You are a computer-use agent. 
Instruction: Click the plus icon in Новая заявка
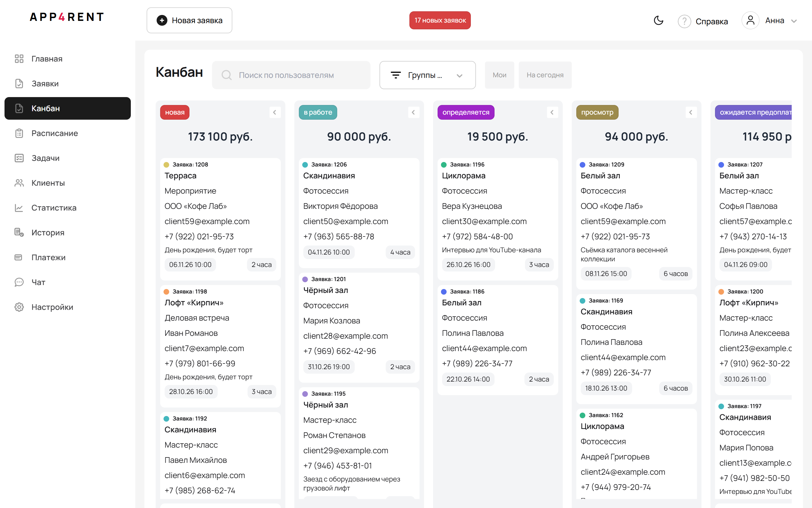pyautogui.click(x=162, y=21)
